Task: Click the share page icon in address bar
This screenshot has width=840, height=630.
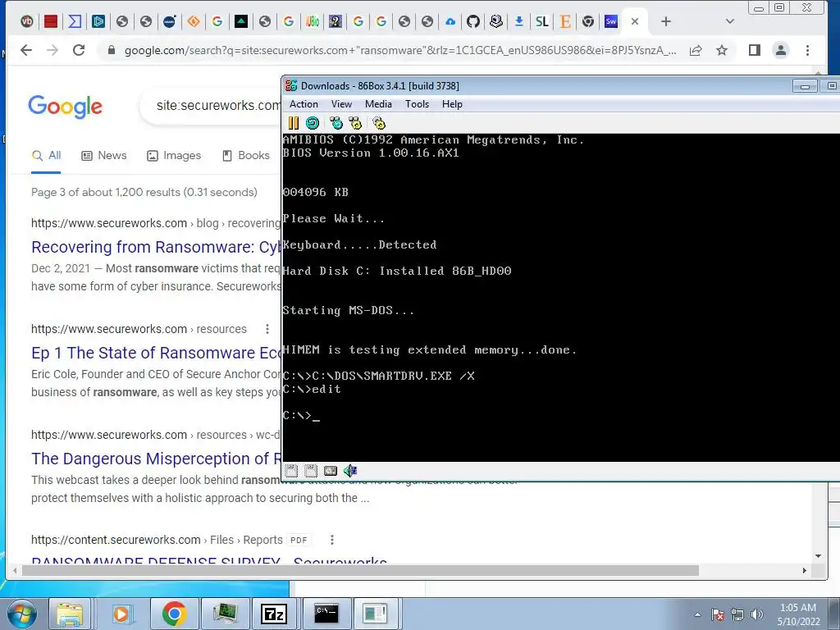Action: click(696, 50)
